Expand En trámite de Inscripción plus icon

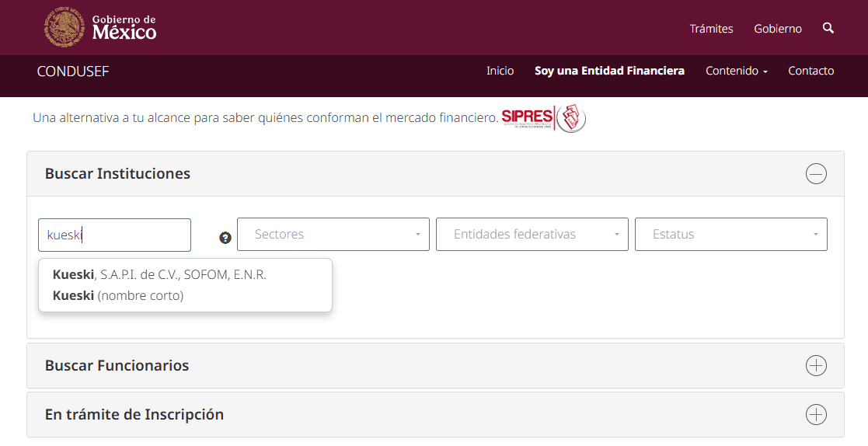(816, 415)
